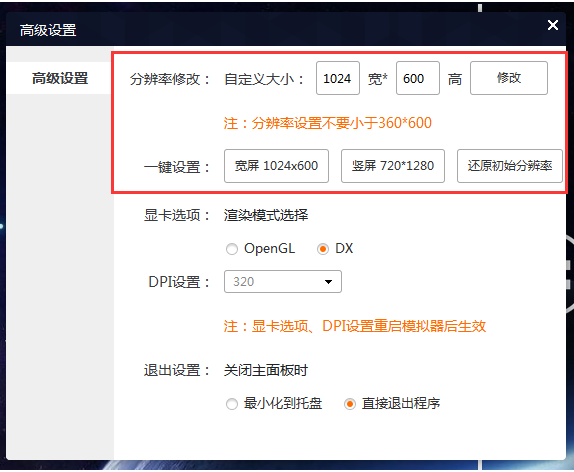
Task: Open the DPI设置 dropdown showing 320
Action: (x=283, y=282)
